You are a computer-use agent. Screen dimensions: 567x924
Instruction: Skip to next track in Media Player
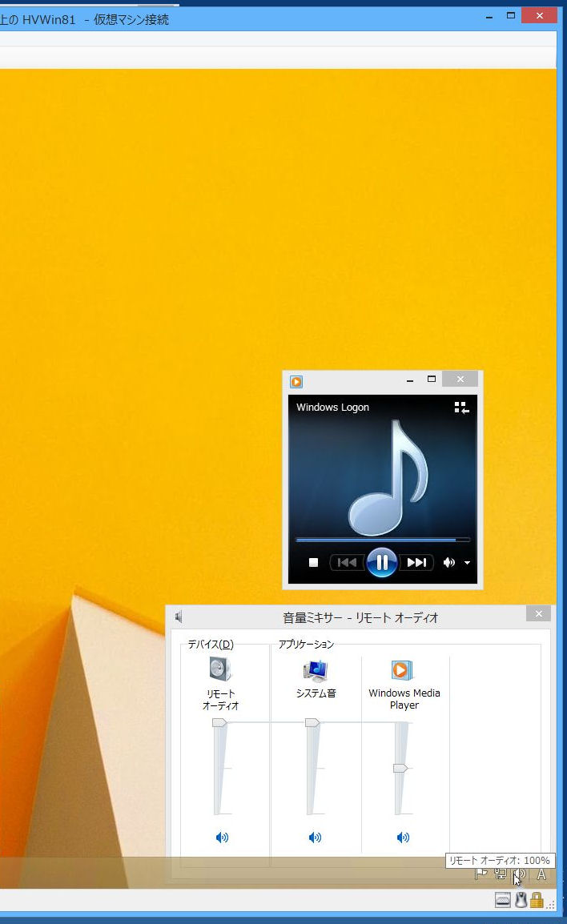point(416,563)
